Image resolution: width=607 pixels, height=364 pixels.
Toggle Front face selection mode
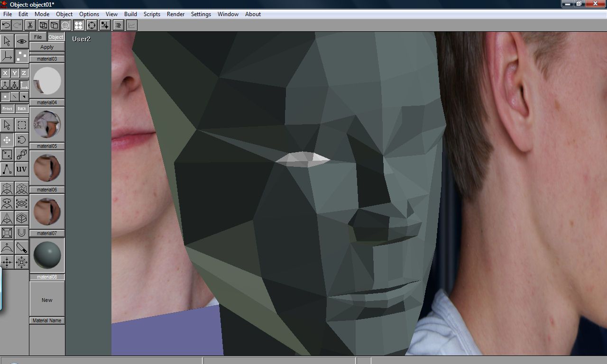click(x=8, y=109)
